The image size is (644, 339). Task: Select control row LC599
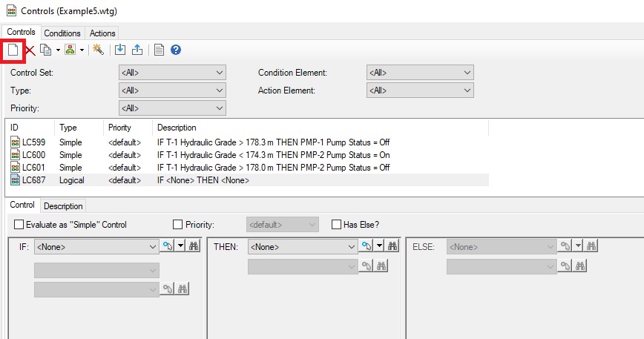click(x=247, y=142)
